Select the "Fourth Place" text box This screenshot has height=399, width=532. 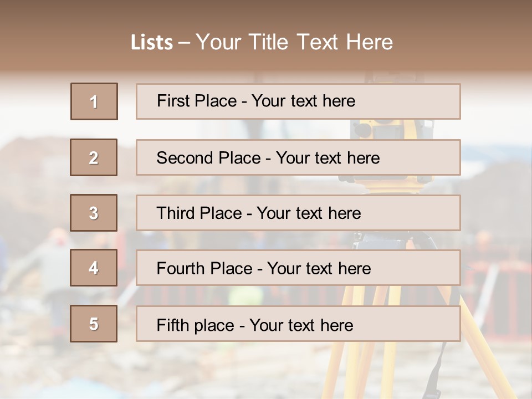[x=298, y=268]
